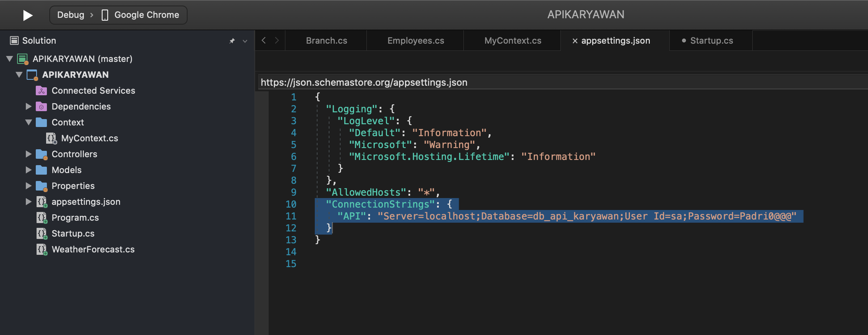Screen dimensions: 868x335
Task: Click the Properties folder icon
Action: pyautogui.click(x=41, y=186)
